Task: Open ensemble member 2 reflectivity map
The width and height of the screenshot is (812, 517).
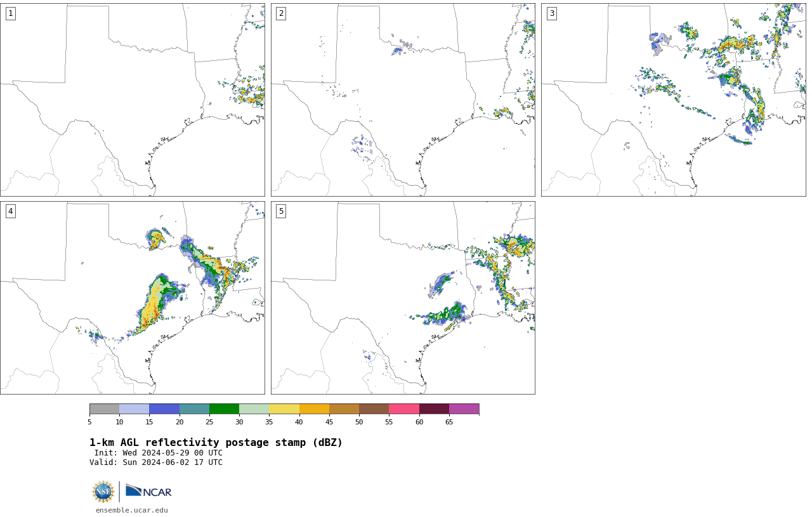Action: tap(403, 100)
